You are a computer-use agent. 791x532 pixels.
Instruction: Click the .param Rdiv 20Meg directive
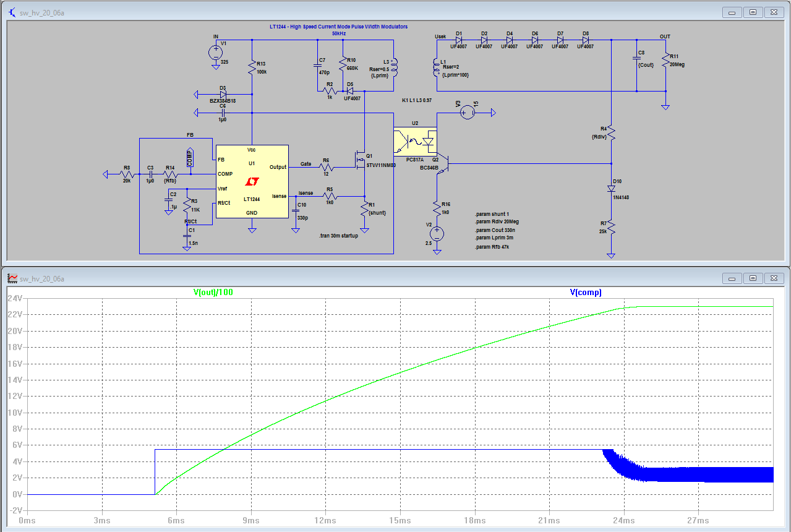coord(498,221)
